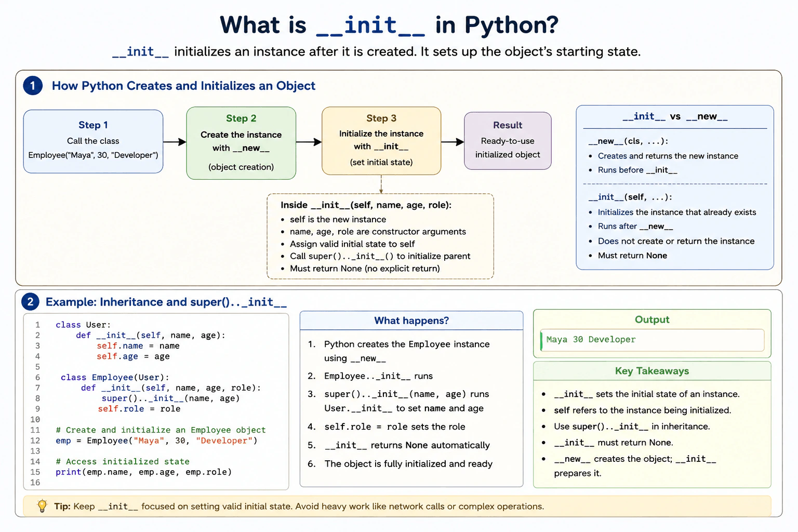Click the "__init__ vs __new__" panel heading
798x532 pixels.
[x=675, y=116]
